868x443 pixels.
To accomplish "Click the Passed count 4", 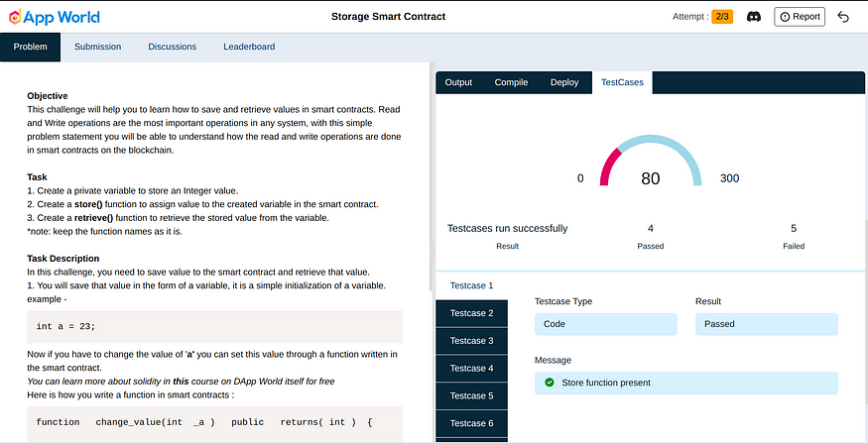I will [x=651, y=228].
